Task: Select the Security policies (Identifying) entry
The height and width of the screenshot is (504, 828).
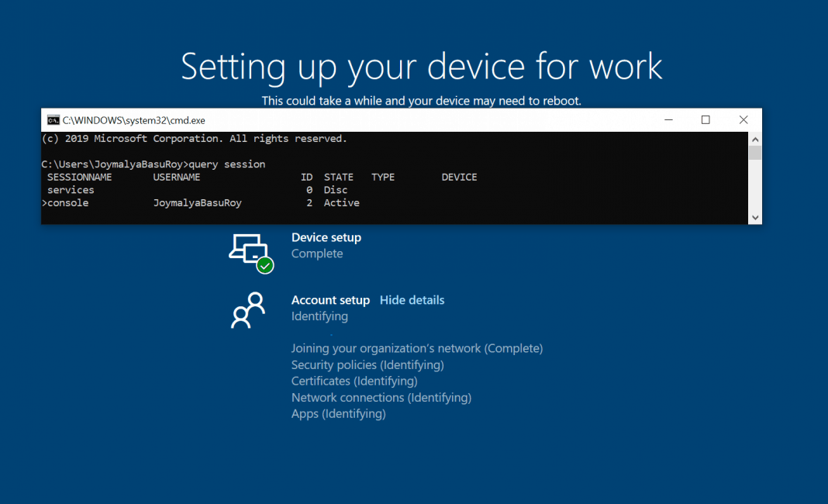Action: click(x=367, y=364)
